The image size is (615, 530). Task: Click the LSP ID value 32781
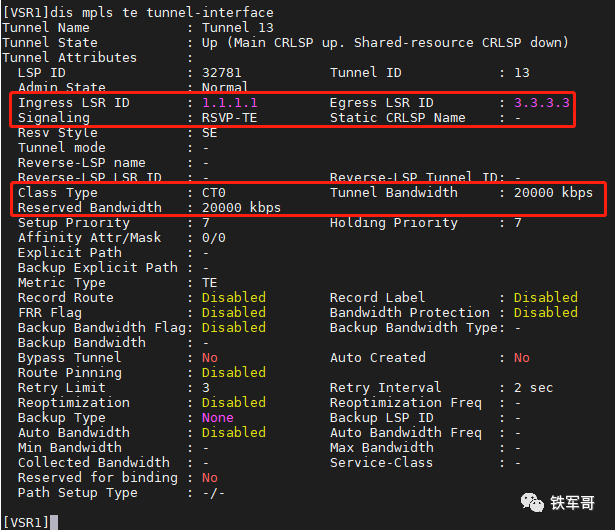[222, 73]
